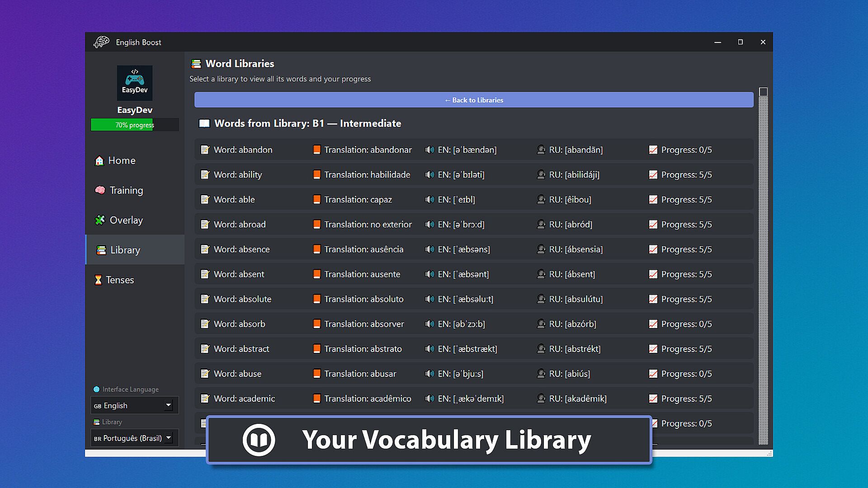
Task: Click the notepad icon next to 'ability'
Action: point(205,174)
